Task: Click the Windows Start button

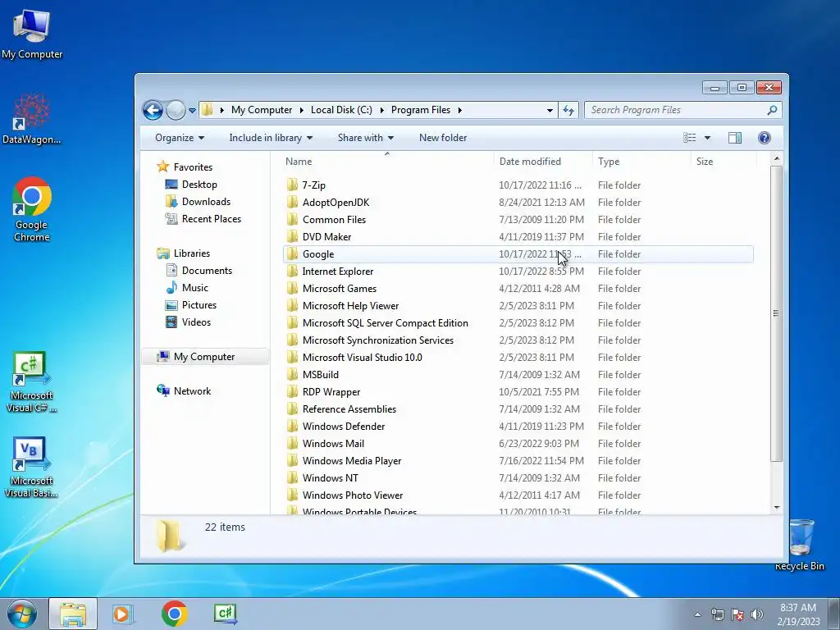Action: [22, 614]
